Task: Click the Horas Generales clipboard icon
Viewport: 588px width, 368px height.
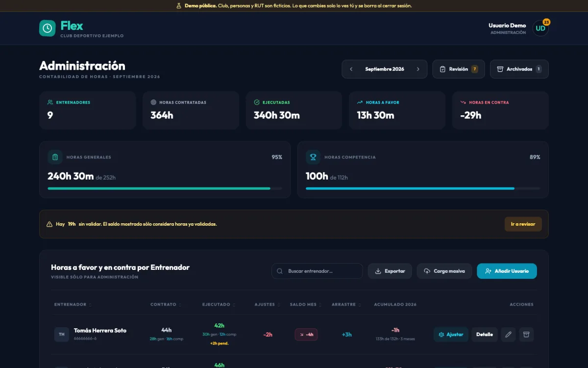Action: tap(55, 157)
